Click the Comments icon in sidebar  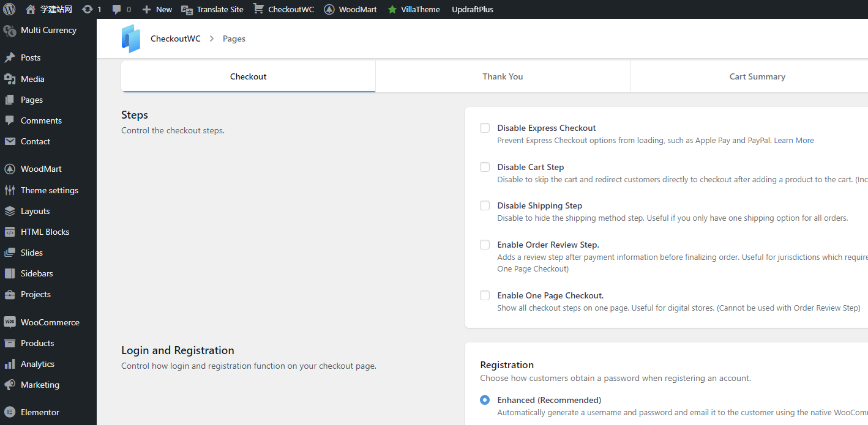(10, 120)
